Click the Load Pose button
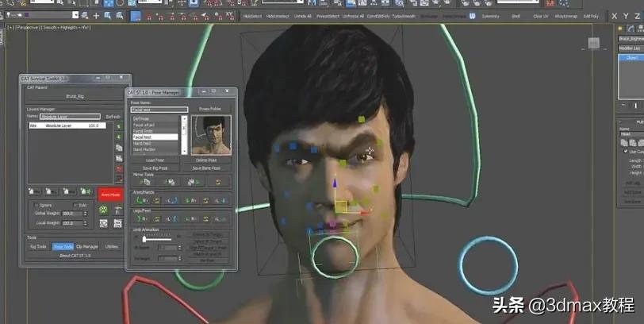 pyautogui.click(x=155, y=160)
